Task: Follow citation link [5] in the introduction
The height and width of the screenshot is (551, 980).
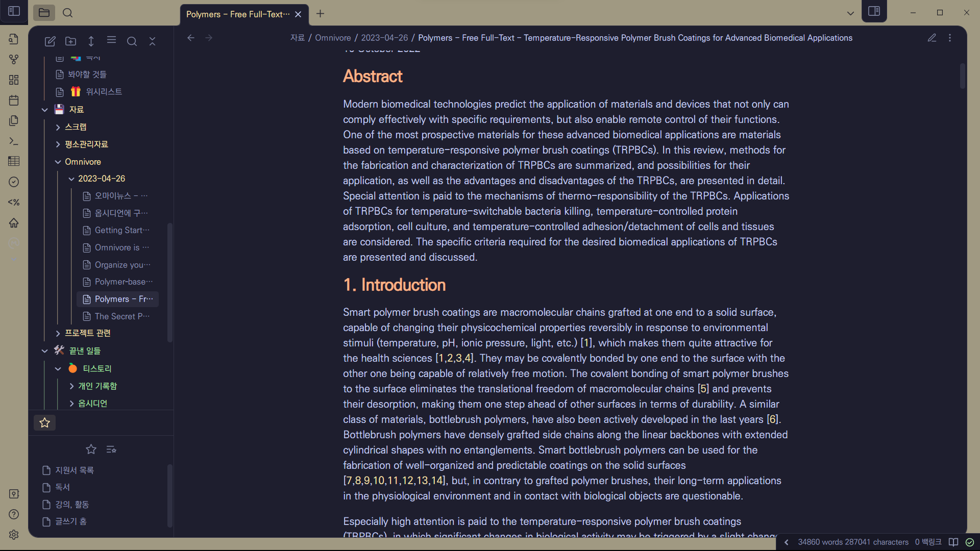Action: pos(703,389)
